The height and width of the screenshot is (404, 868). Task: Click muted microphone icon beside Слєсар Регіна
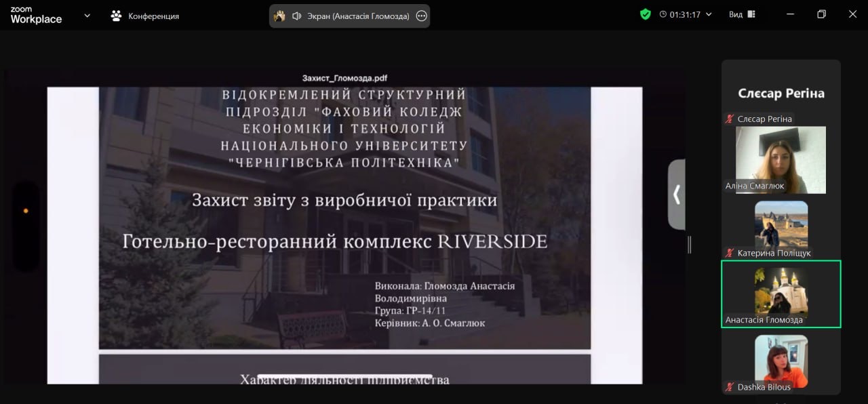click(730, 119)
